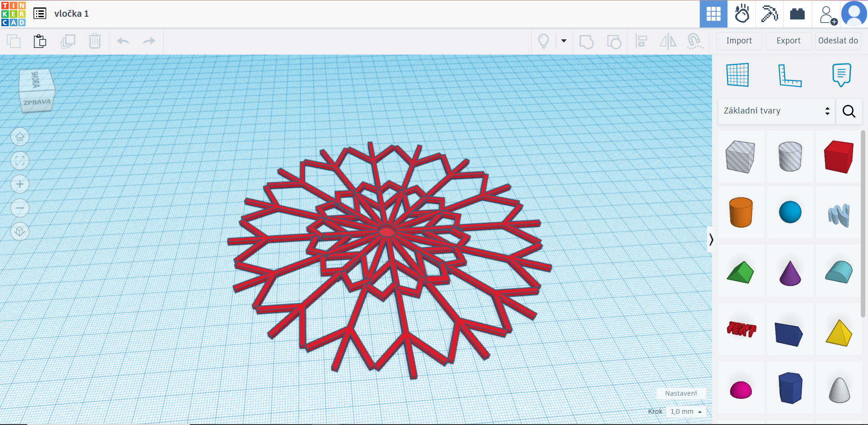Ungroup the selected shapes
Screen dimensions: 868x425
click(614, 42)
